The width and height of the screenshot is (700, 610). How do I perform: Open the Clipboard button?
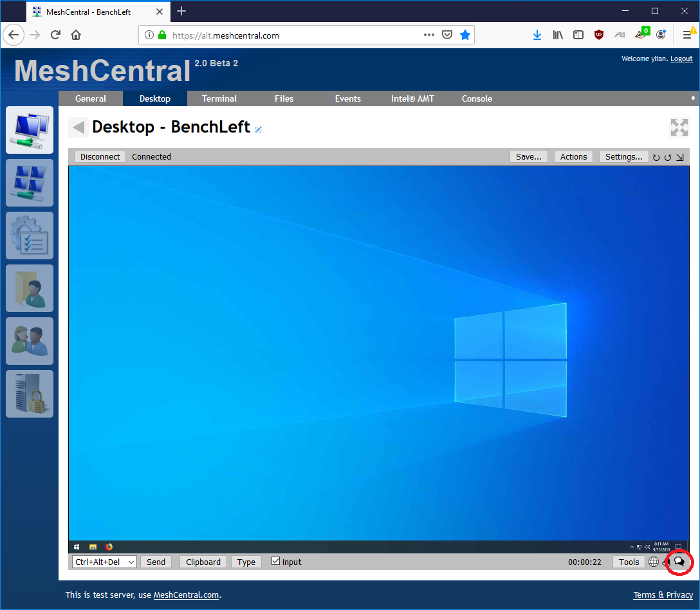pos(203,562)
